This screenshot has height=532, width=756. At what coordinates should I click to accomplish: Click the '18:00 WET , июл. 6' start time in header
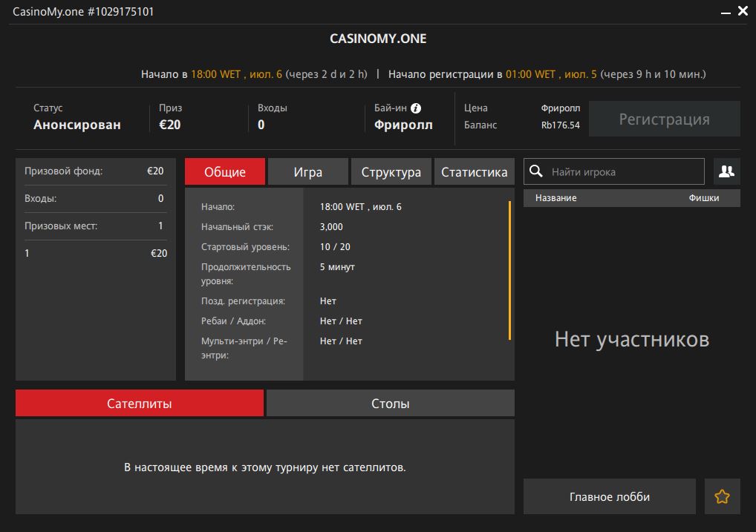pos(236,74)
